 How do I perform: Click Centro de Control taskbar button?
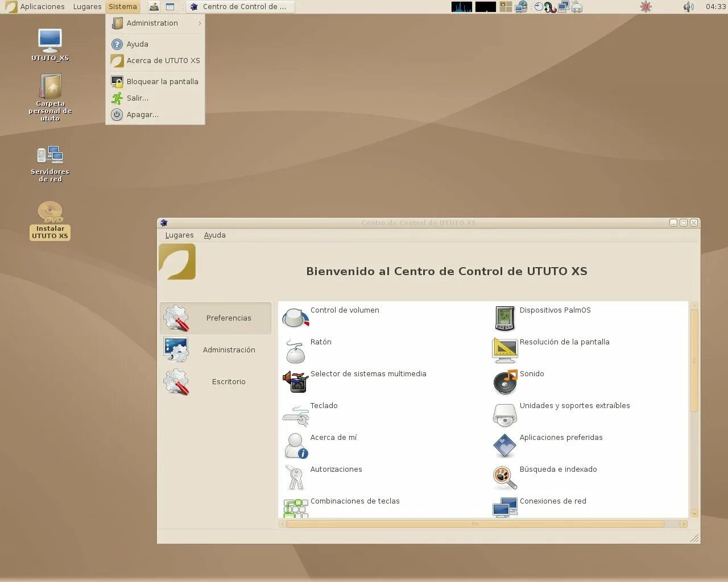pos(239,7)
